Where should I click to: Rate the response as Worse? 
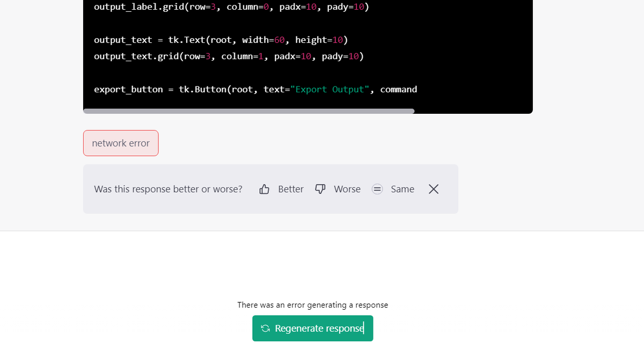[338, 189]
